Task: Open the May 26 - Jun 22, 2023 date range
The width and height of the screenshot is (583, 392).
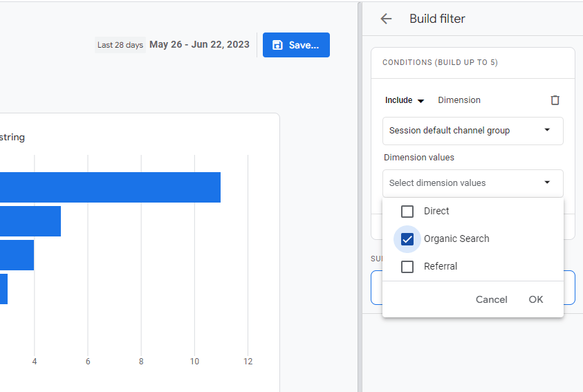Action: coord(199,45)
